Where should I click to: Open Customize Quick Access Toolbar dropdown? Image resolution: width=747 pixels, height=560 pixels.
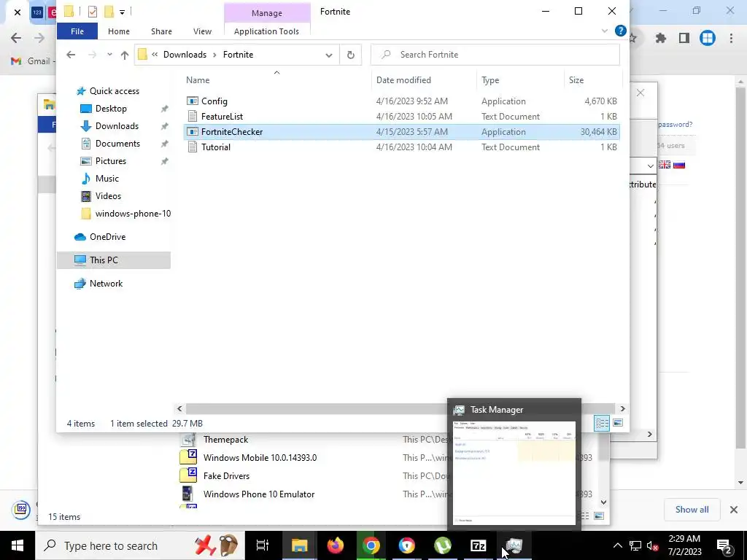[123, 12]
